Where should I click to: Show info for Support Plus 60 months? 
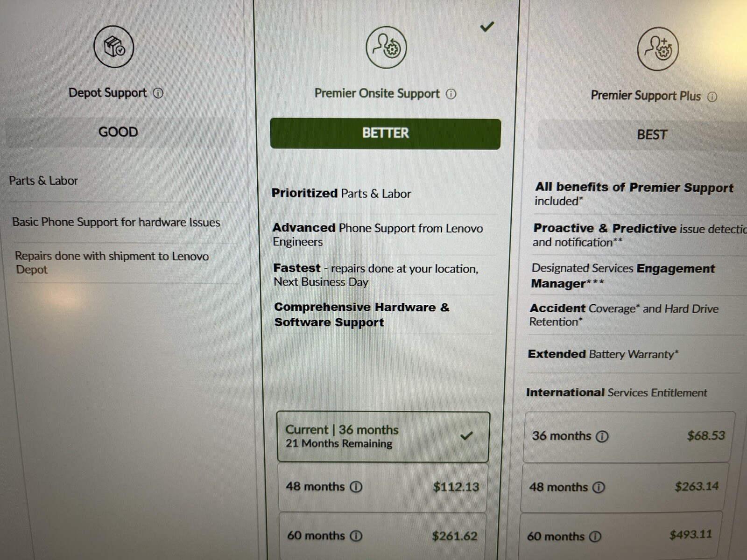[x=595, y=537]
